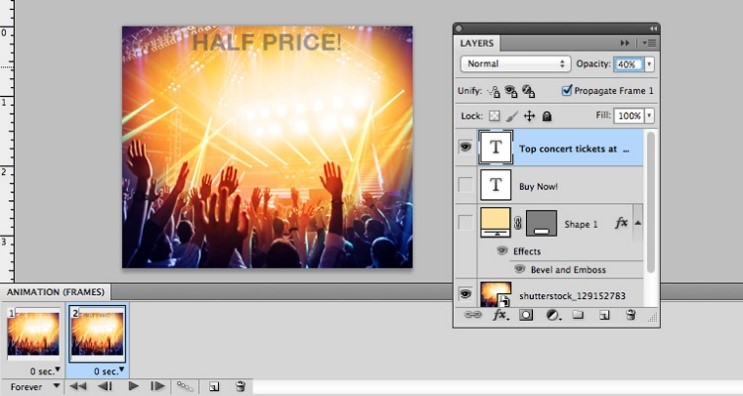Click the HALF PRICE! text on canvas
The height and width of the screenshot is (396, 743).
pyautogui.click(x=266, y=42)
